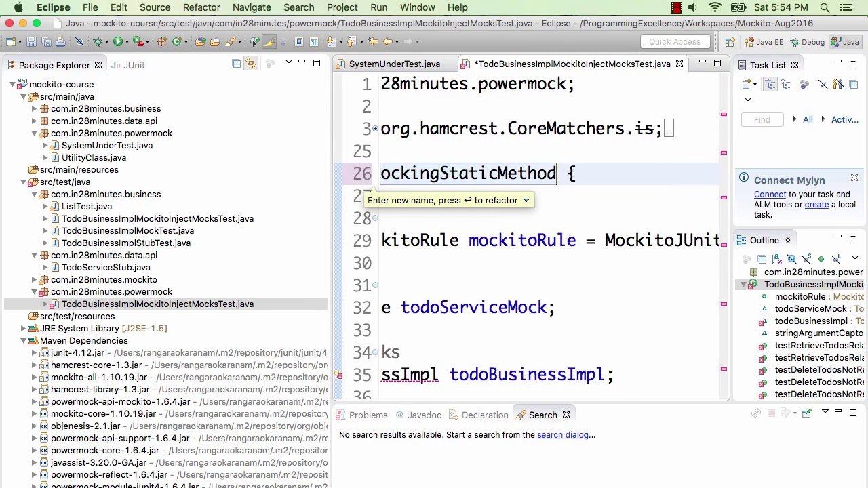
Task: Open the rename refactor options dropdown arrow
Action: click(x=526, y=201)
